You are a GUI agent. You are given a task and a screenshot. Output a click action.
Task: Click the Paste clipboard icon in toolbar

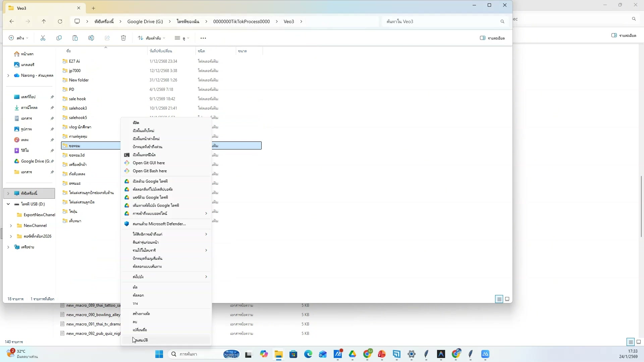pos(75,38)
